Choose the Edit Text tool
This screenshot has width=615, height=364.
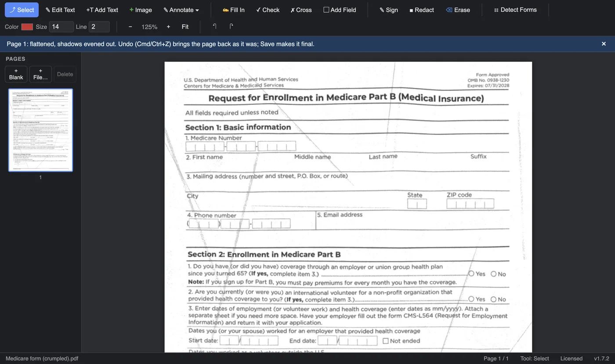point(60,10)
